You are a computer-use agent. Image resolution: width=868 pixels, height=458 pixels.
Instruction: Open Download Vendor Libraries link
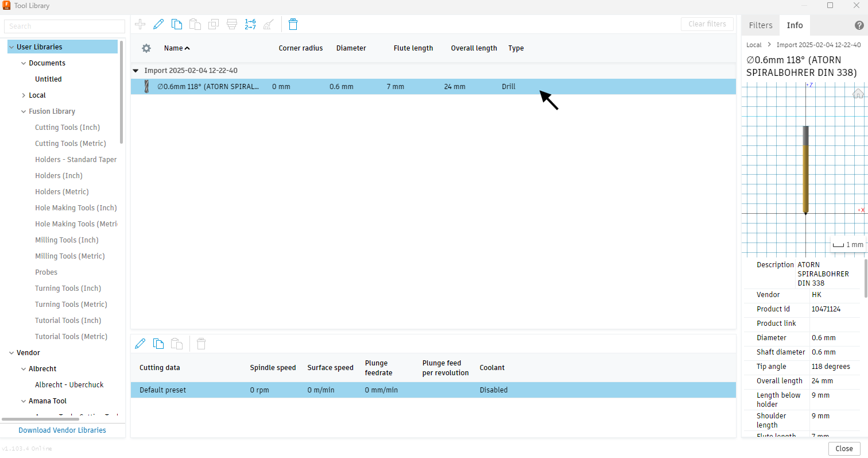(x=62, y=430)
